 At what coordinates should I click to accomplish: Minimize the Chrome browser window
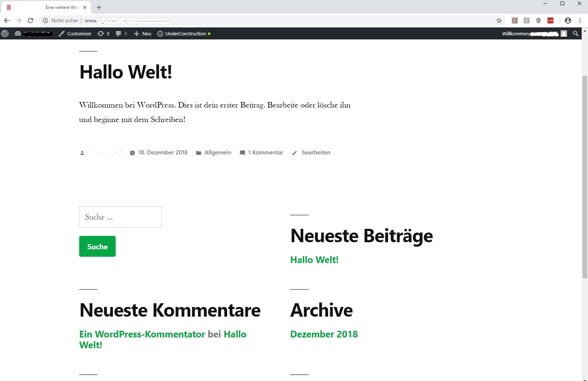(545, 4)
